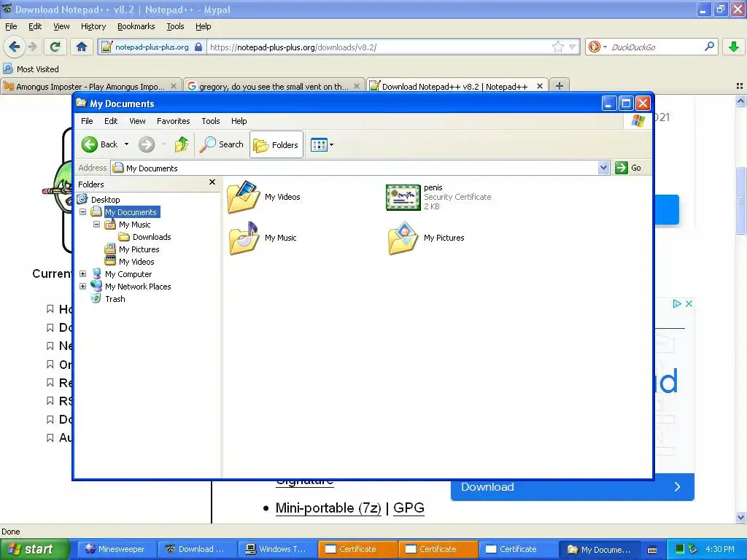Select My Pictures in the folder tree

(x=139, y=249)
